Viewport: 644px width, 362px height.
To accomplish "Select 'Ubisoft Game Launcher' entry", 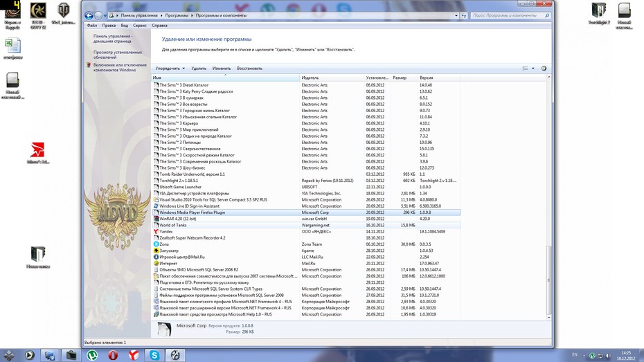I will coord(306,187).
